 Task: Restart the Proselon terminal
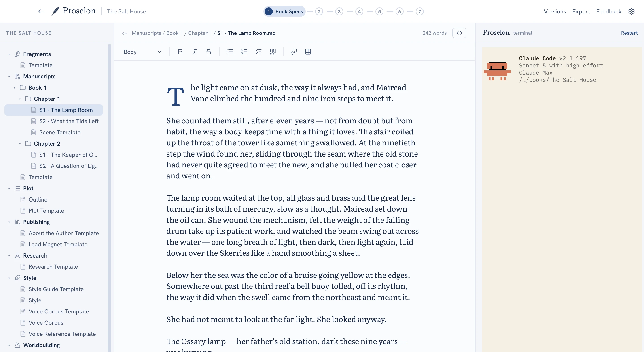629,33
